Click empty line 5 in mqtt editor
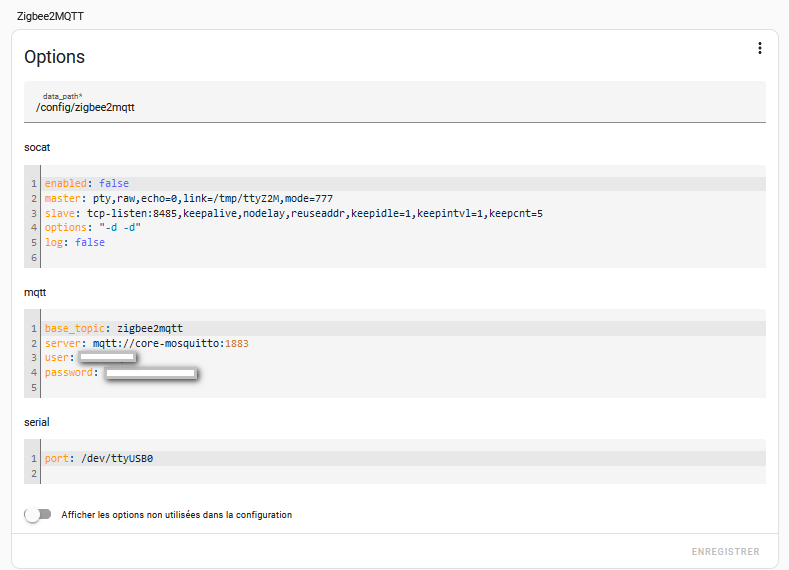 [x=403, y=387]
